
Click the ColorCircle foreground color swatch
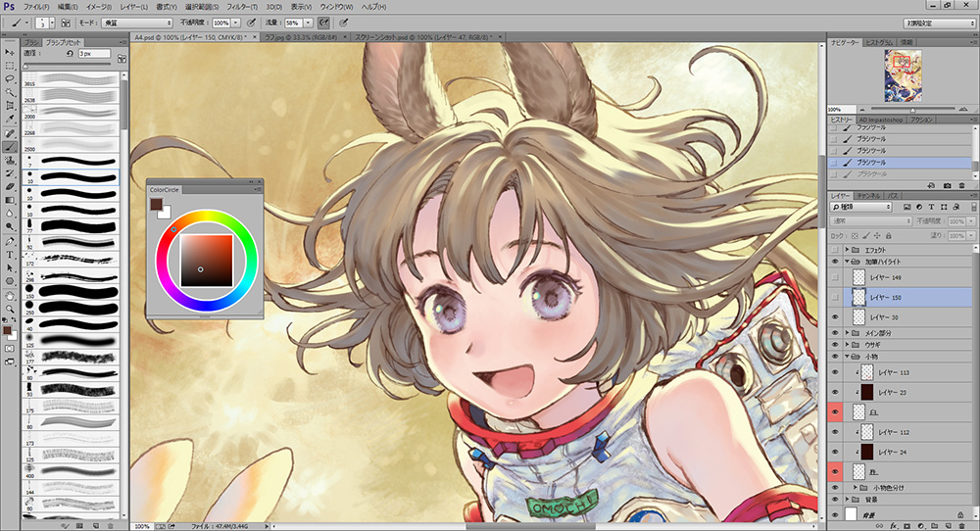(x=156, y=205)
